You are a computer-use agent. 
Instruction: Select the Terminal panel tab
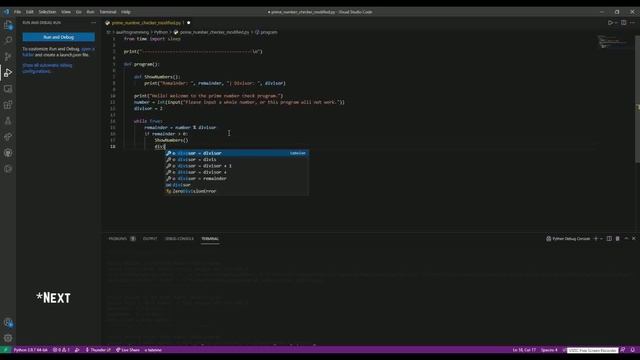210,239
